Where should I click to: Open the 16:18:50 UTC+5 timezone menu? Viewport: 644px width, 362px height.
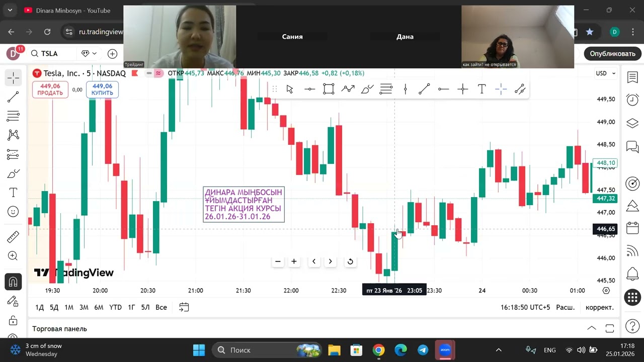click(525, 307)
